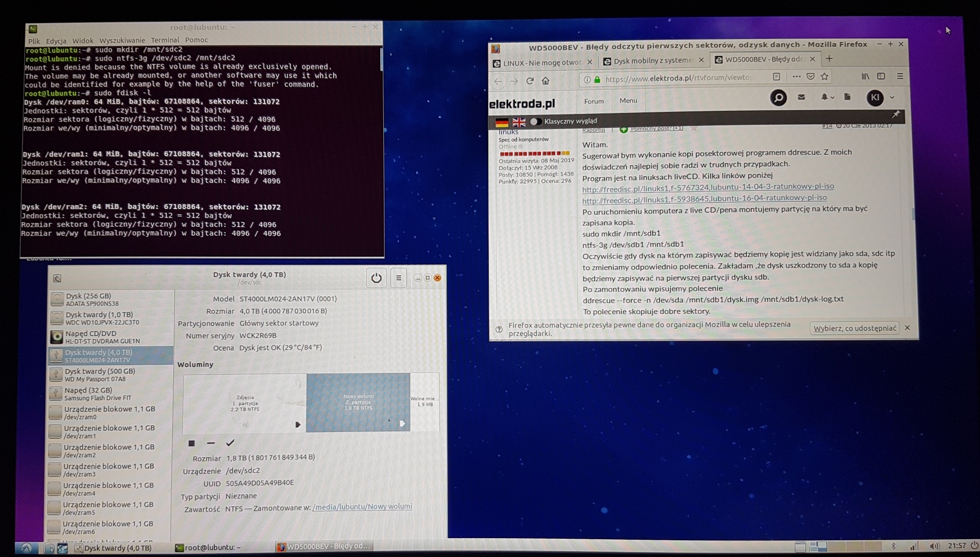980x557 pixels.
Task: Go forward in Firefox
Action: 515,81
